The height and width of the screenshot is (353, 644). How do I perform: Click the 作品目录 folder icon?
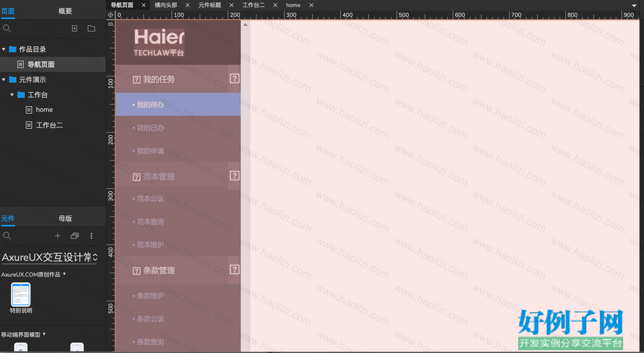13,49
